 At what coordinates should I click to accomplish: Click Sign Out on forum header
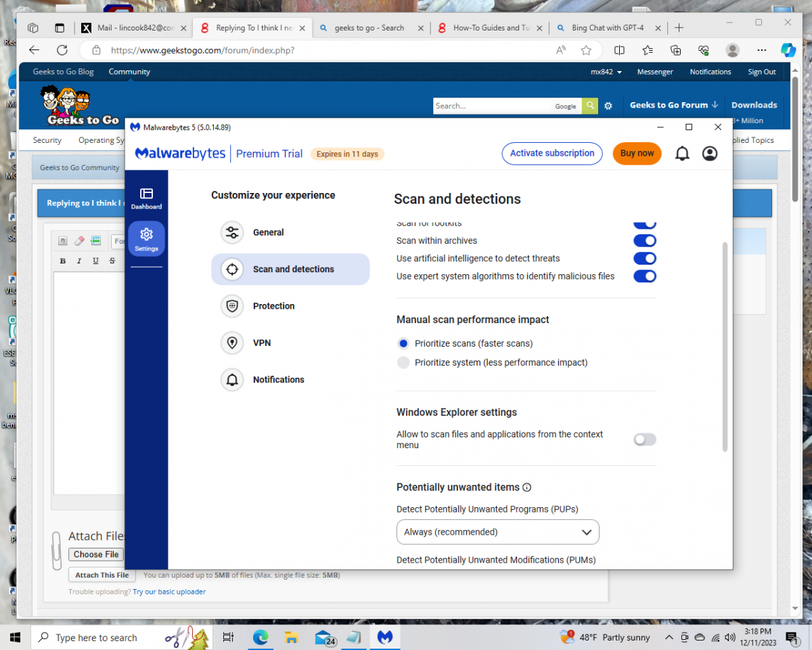click(762, 72)
